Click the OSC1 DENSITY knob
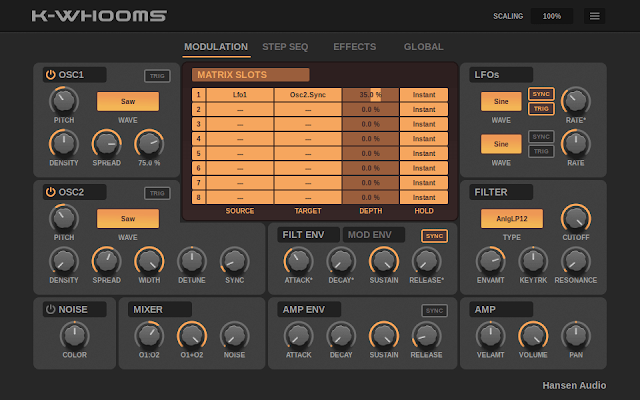The image size is (640, 400). pyautogui.click(x=64, y=144)
